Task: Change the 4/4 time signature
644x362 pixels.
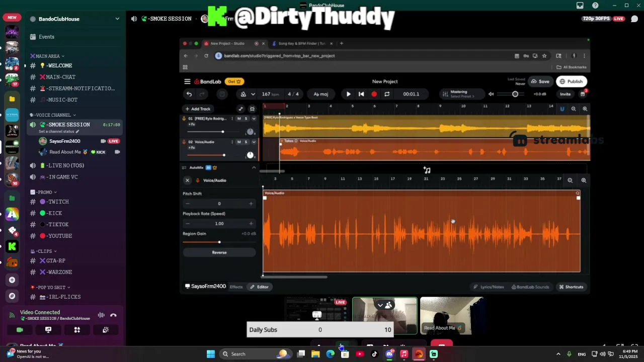Action: pyautogui.click(x=293, y=94)
